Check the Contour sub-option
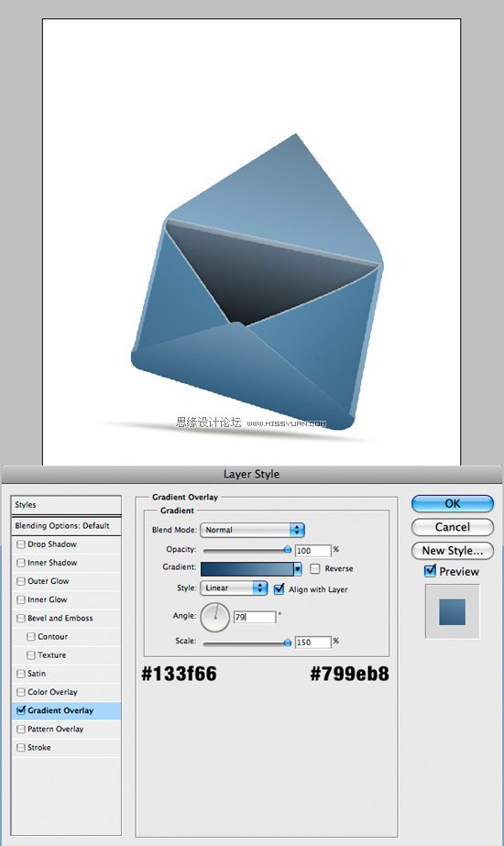 pos(31,637)
